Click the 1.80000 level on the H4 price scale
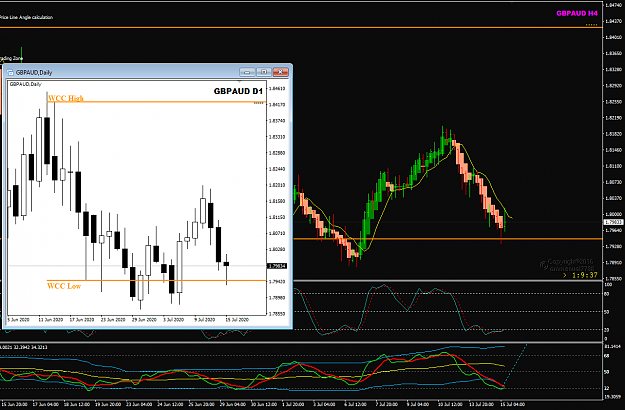 [613, 214]
